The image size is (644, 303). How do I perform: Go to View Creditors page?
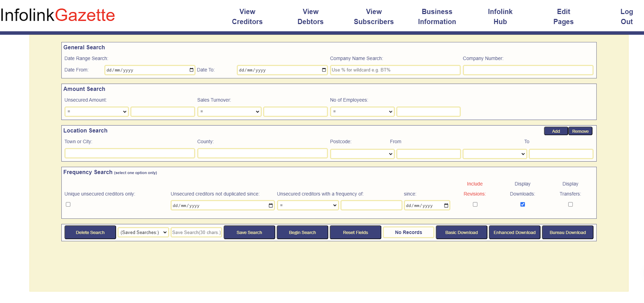[247, 16]
